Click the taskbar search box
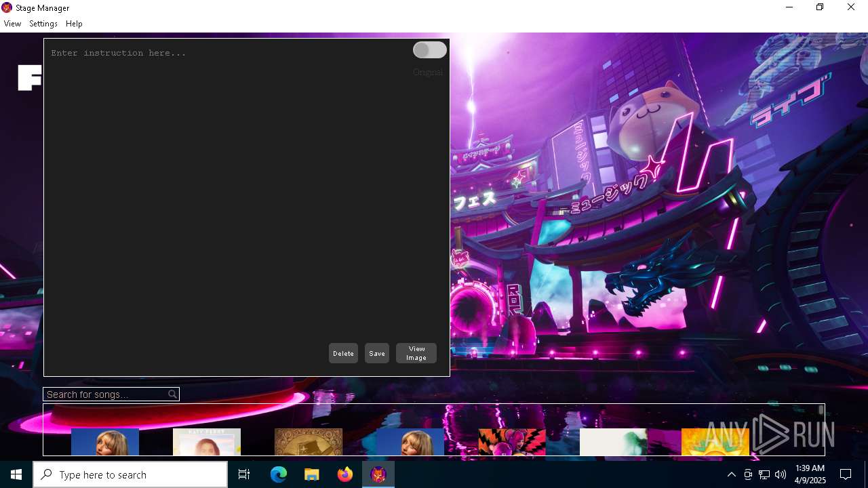Screen dimensions: 868x488 (x=130, y=474)
